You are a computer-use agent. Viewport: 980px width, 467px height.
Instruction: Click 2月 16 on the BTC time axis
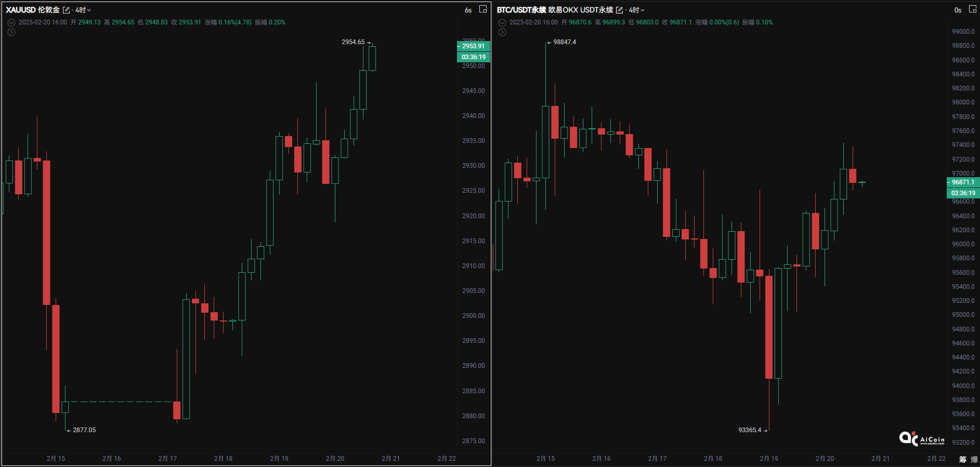(602, 459)
